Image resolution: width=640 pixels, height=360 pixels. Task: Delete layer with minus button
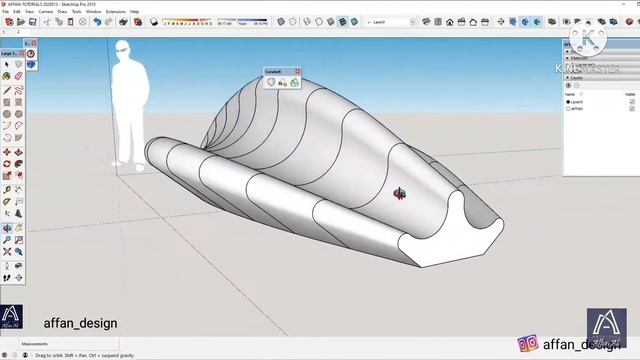click(x=577, y=85)
